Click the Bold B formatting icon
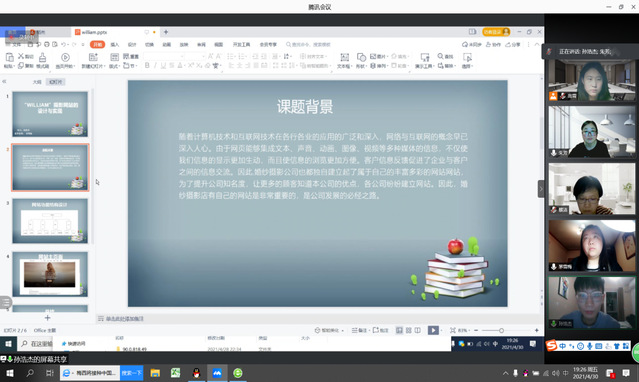The height and width of the screenshot is (382, 639). [x=147, y=65]
